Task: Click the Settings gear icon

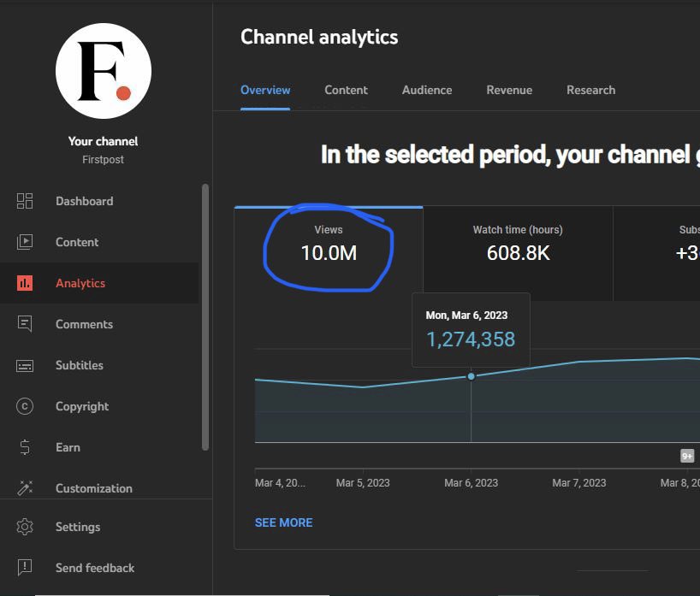Action: pos(25,527)
